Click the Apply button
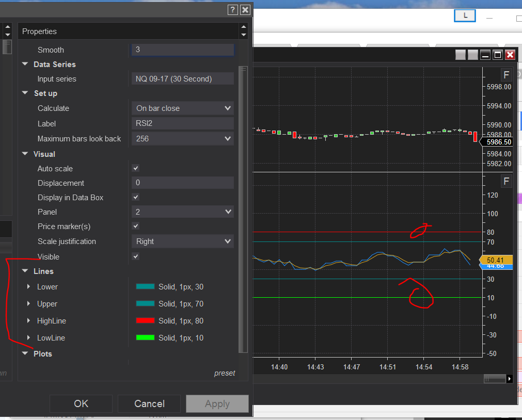 click(x=217, y=403)
